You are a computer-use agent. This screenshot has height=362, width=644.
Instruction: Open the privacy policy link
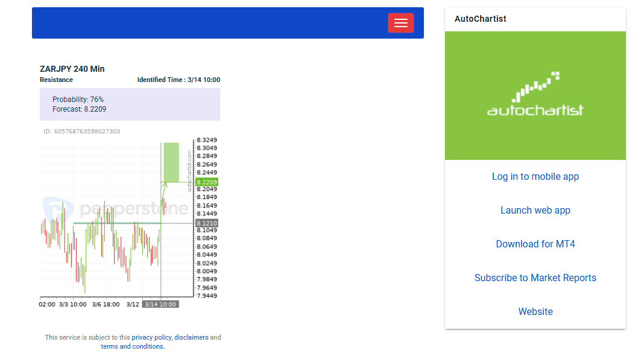click(151, 337)
